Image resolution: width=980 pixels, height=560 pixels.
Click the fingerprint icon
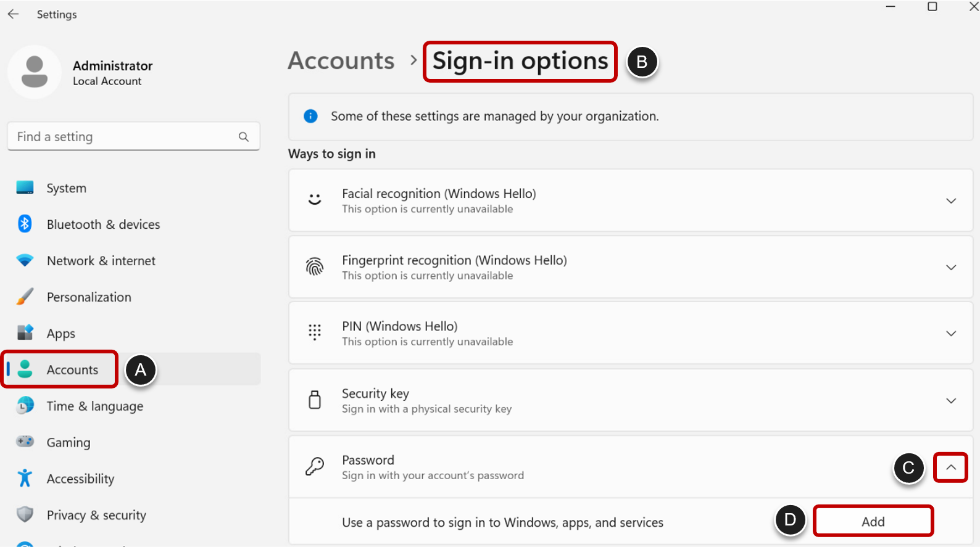coord(315,267)
